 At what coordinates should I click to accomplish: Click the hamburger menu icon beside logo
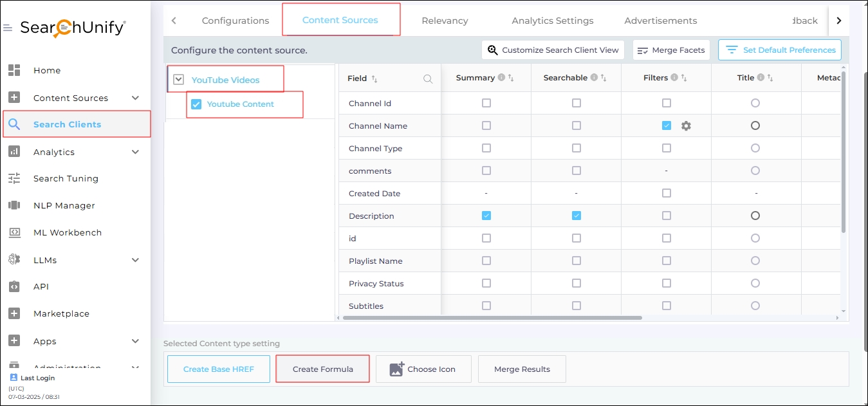8,28
